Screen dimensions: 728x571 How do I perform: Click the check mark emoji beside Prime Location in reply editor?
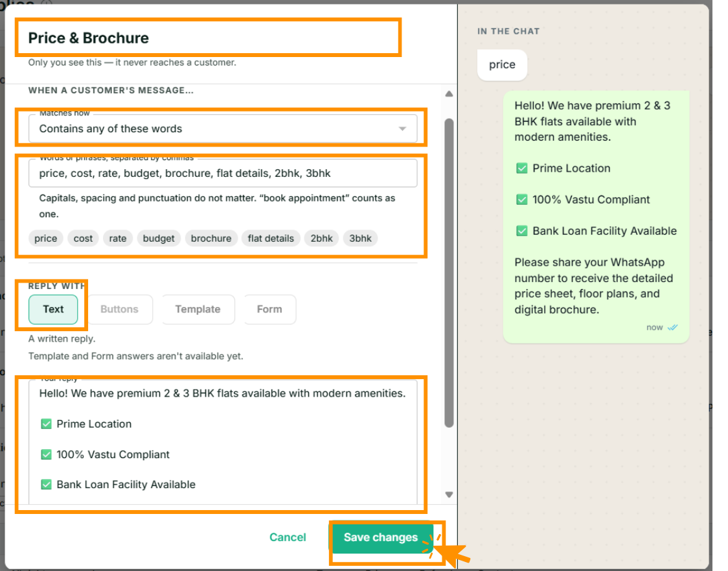coord(46,424)
